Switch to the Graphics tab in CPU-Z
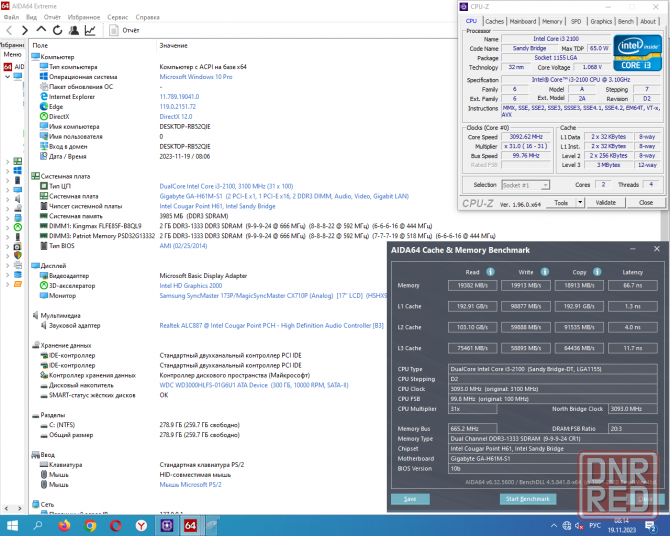 [601, 21]
